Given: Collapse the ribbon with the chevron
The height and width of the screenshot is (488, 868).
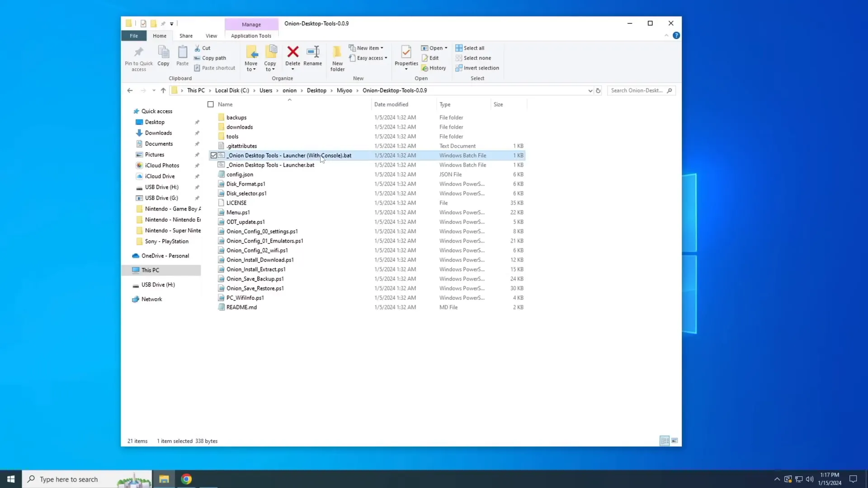Looking at the screenshot, I should coord(666,35).
